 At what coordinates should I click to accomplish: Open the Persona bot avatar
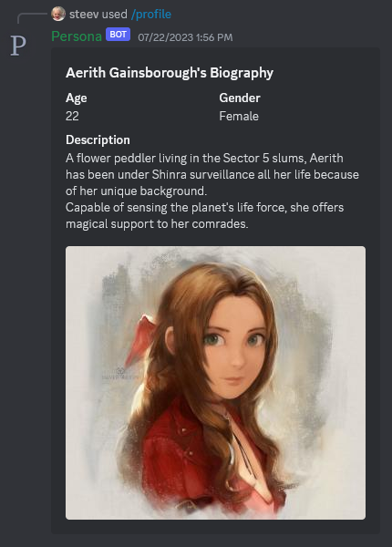[x=18, y=45]
